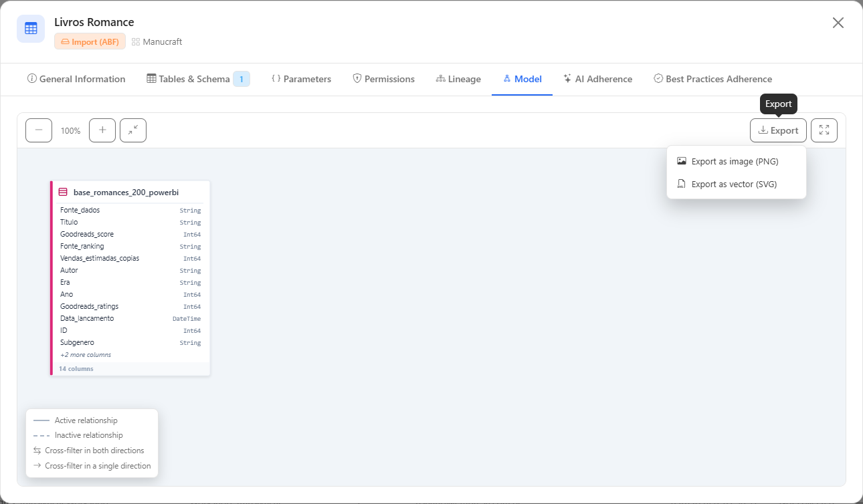The height and width of the screenshot is (504, 863).
Task: Choose Export as vector (SVG)
Action: coord(737,184)
